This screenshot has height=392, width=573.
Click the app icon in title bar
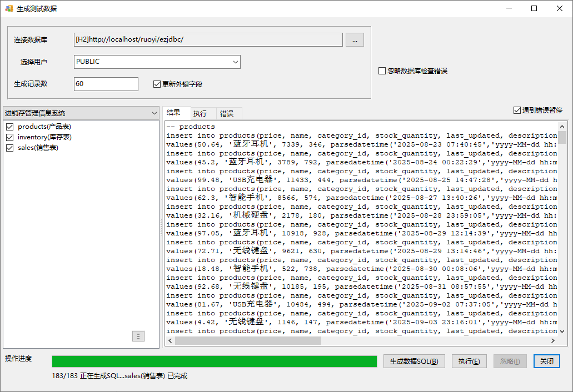[x=9, y=8]
